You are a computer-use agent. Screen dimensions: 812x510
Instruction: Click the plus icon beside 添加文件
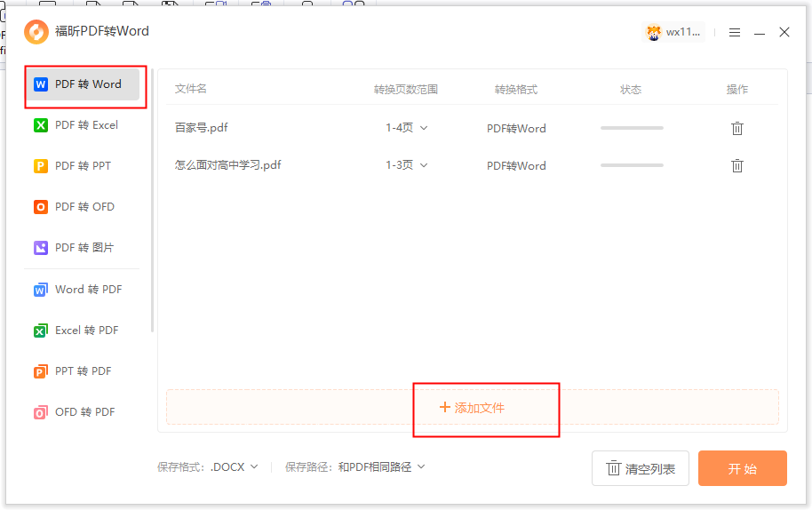pyautogui.click(x=444, y=408)
